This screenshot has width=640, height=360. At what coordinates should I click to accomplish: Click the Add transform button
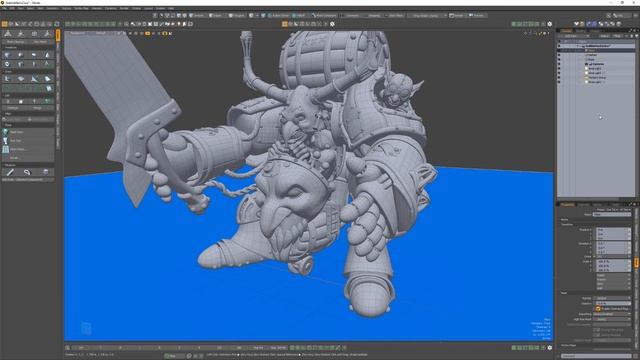click(613, 288)
